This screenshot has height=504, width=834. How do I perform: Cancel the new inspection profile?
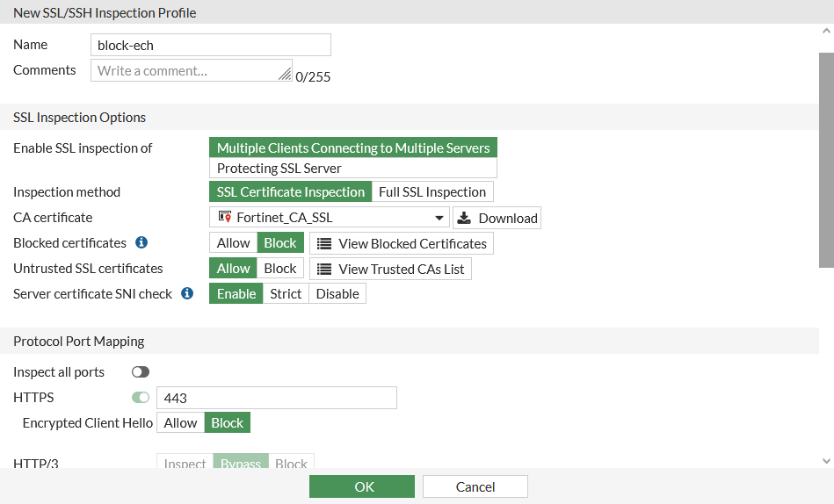pos(475,486)
